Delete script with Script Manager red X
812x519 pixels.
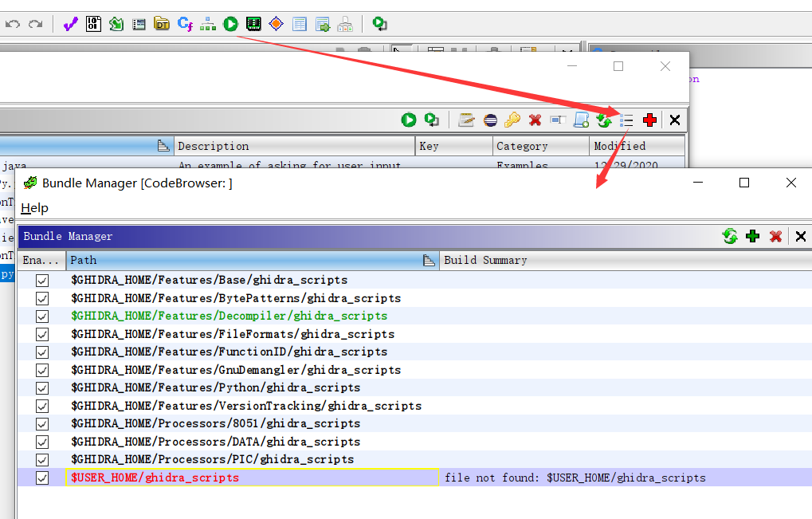click(535, 120)
